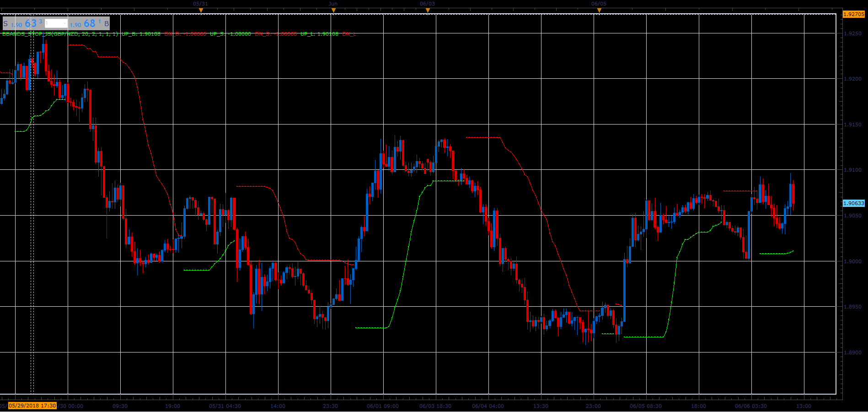Click the 06/05 08:30 time axis label

646,406
